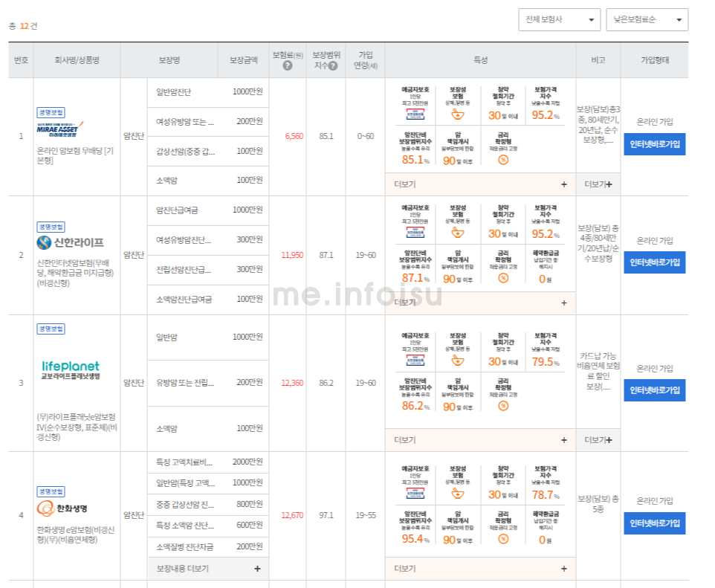Click 보장성 보험 icon in 한화생명 row
Screen dimensions: 715x588
click(x=458, y=494)
